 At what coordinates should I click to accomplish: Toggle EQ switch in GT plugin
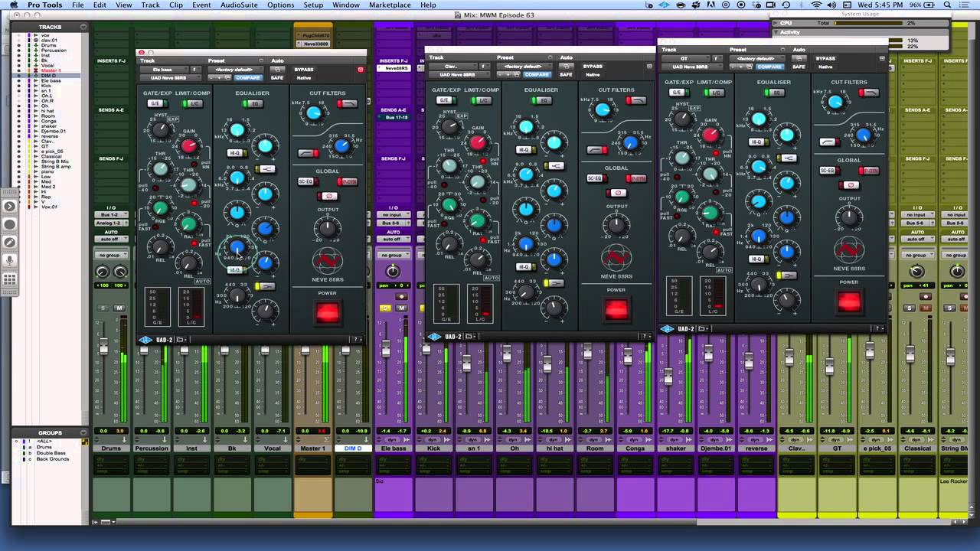[773, 93]
